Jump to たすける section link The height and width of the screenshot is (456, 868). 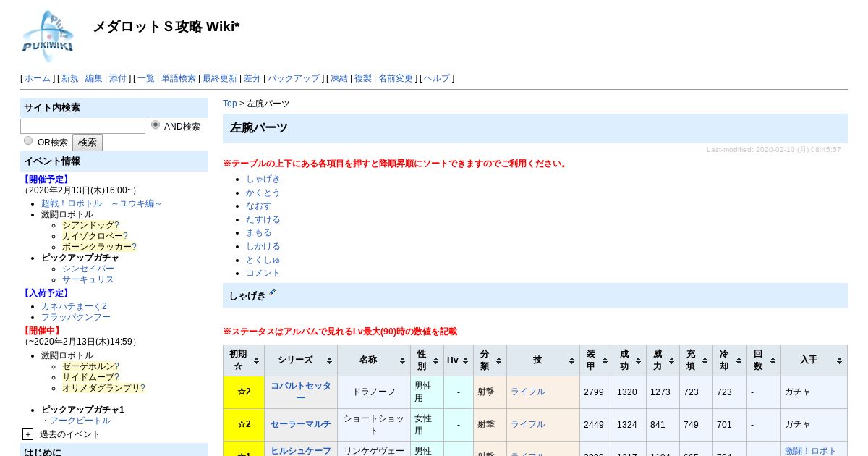pyautogui.click(x=263, y=219)
